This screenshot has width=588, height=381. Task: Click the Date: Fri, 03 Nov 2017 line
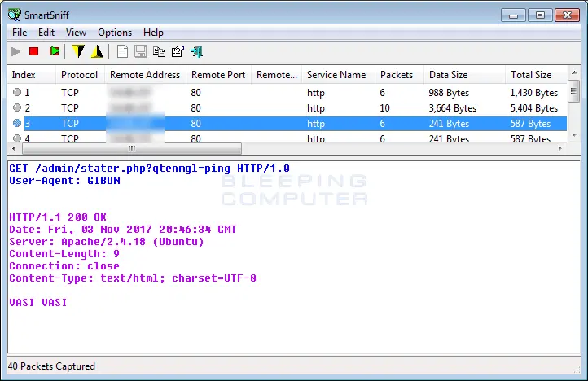point(123,229)
